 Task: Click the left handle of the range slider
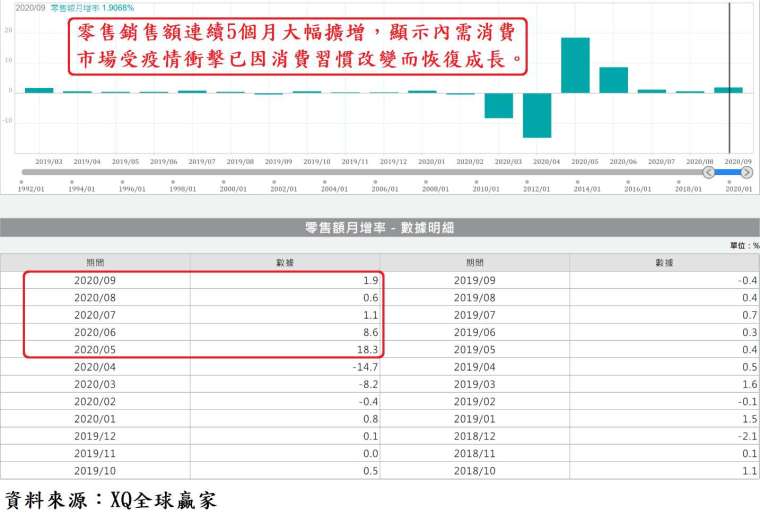pyautogui.click(x=709, y=172)
